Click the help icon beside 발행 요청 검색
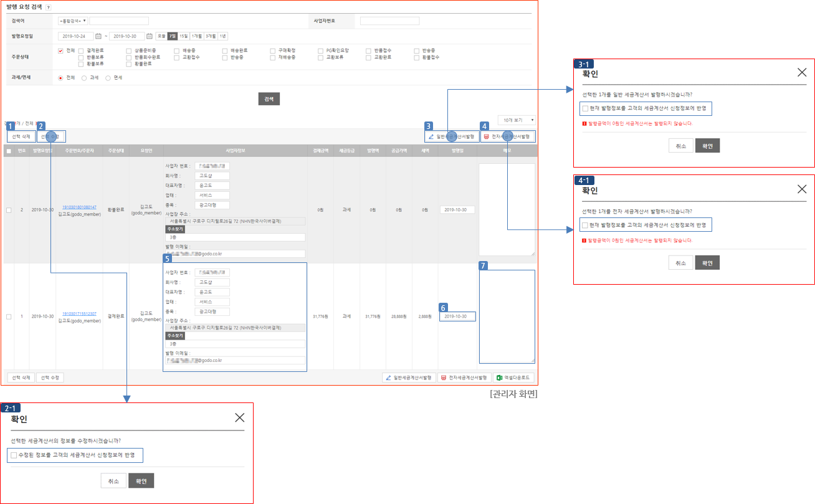The width and height of the screenshot is (815, 504). click(49, 7)
